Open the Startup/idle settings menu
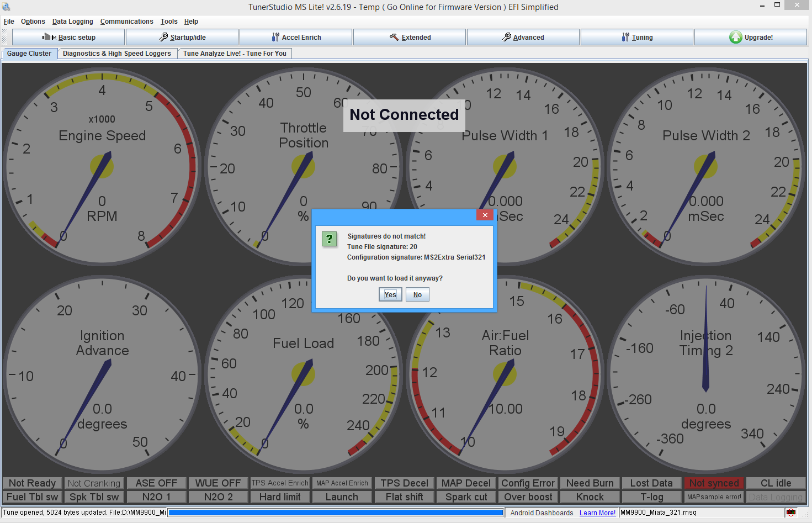The height and width of the screenshot is (523, 812). click(182, 38)
